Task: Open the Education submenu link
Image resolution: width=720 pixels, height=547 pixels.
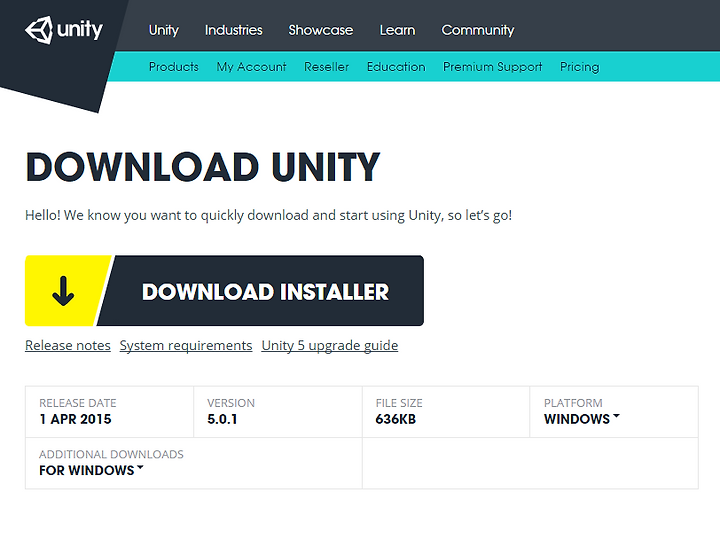Action: point(396,67)
